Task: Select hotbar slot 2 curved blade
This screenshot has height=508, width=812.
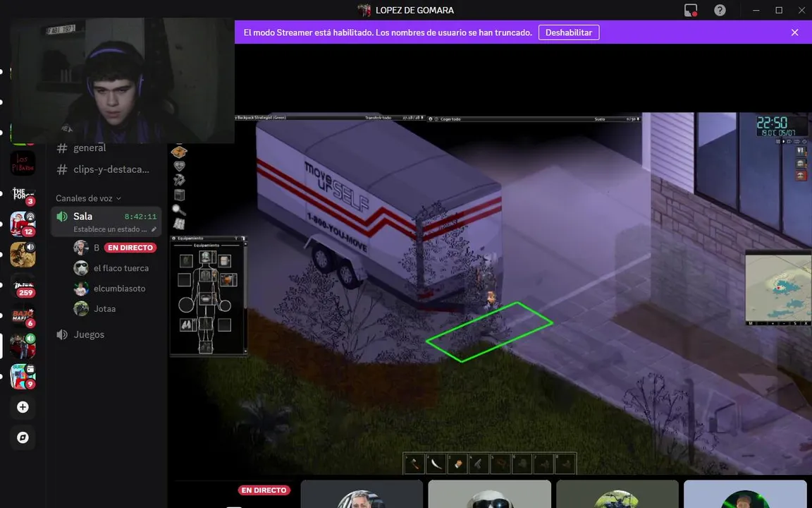Action: coord(436,464)
